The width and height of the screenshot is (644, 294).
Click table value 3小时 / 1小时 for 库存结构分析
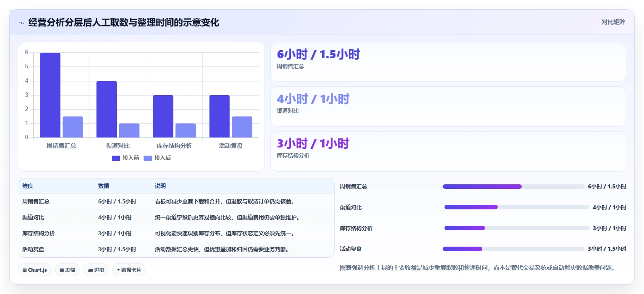coord(115,233)
